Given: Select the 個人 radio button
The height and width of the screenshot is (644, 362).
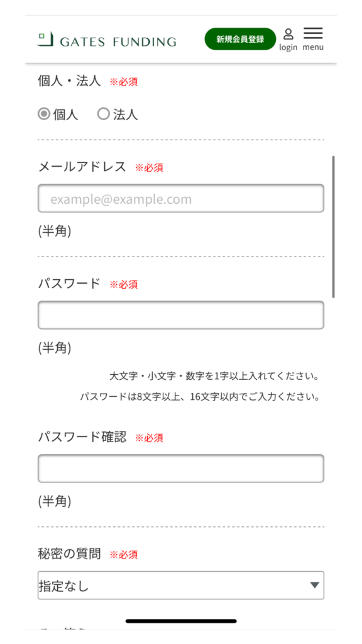Looking at the screenshot, I should click(44, 114).
